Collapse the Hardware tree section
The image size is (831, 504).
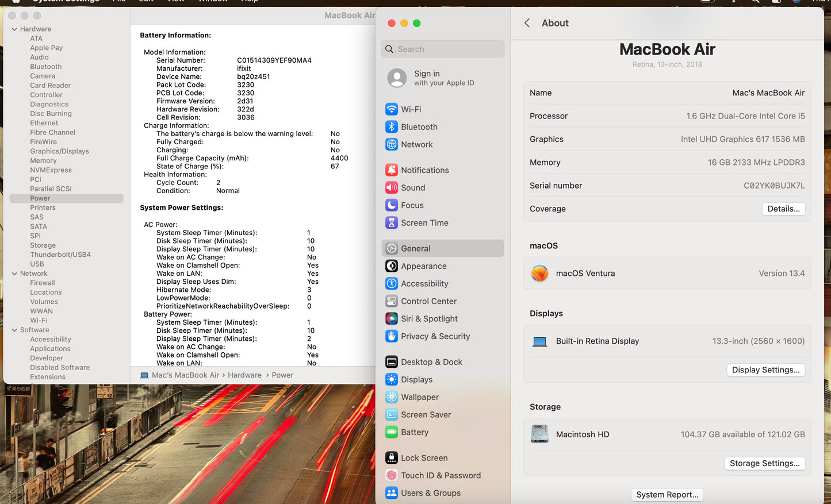coord(14,29)
